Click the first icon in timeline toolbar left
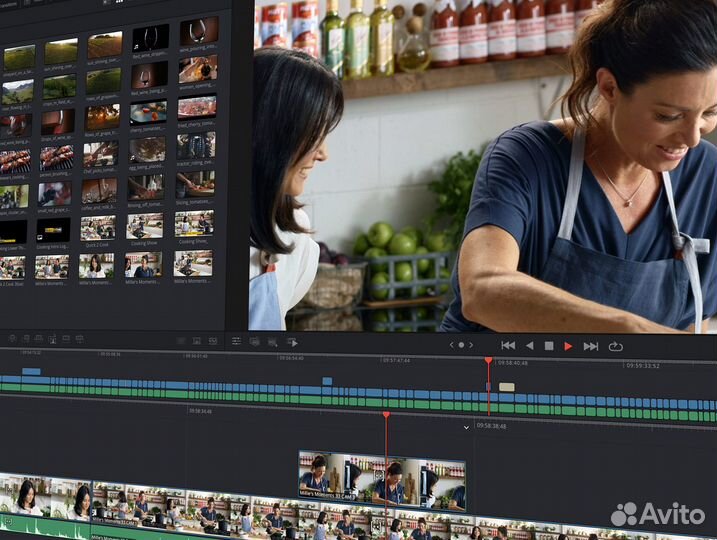Image resolution: width=717 pixels, height=540 pixels. [11, 341]
